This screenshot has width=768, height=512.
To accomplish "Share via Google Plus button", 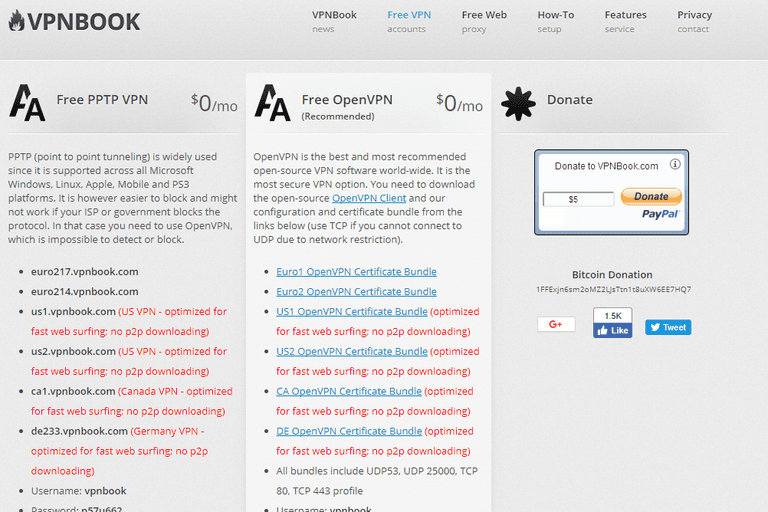I will pos(556,324).
